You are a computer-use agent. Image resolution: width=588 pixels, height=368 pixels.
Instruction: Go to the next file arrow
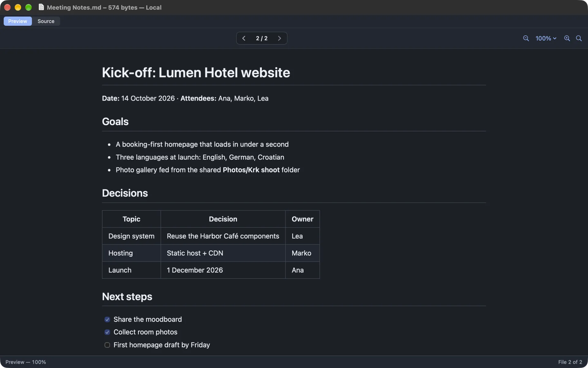pos(279,38)
